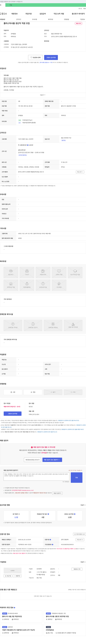The height and width of the screenshot is (644, 86).
Task: Click the 필기 screening method icon
Action: pyautogui.click(x=53, y=392)
